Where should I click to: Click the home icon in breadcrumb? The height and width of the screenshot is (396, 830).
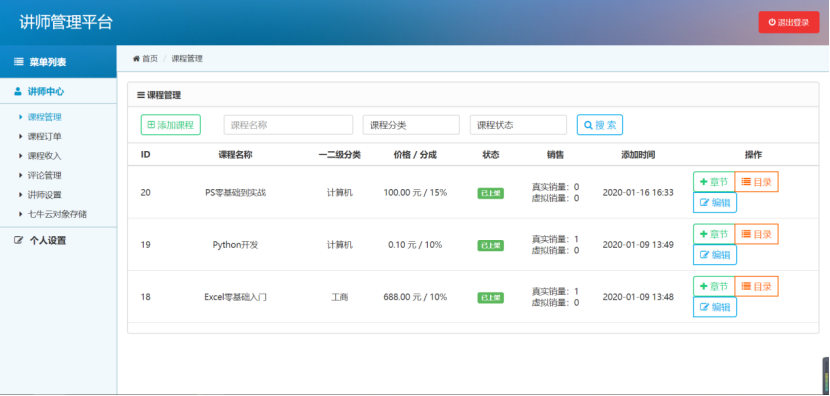pyautogui.click(x=136, y=59)
